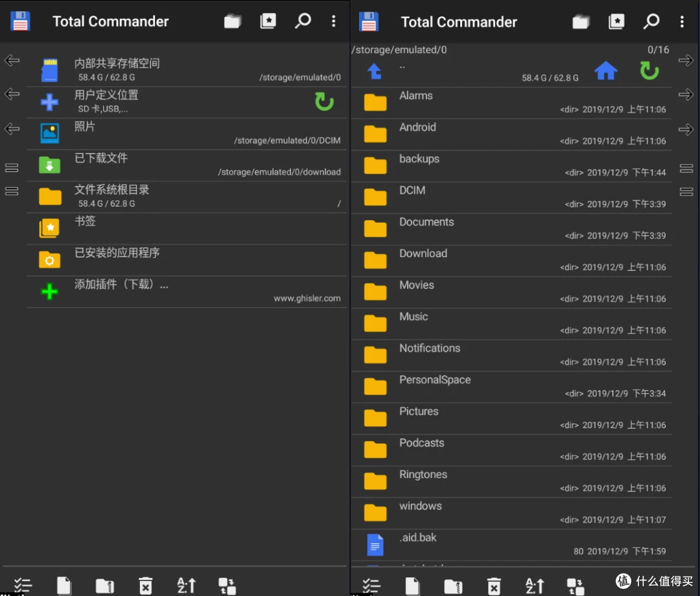Click A-Z sort icon in right bottom toolbar

(534, 586)
